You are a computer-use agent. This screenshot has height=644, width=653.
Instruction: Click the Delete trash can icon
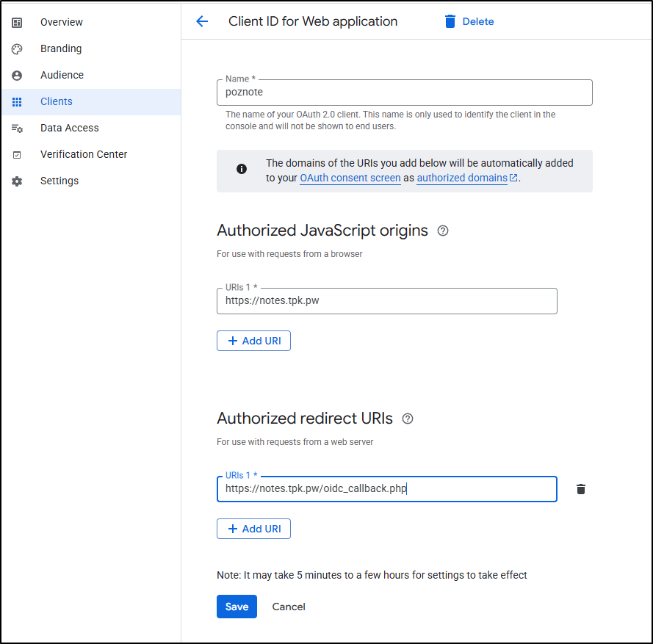point(450,21)
